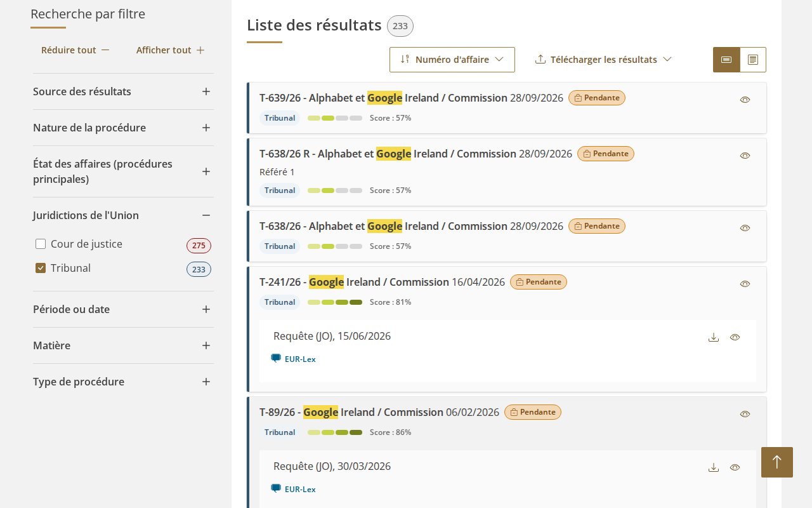Image resolution: width=812 pixels, height=508 pixels.
Task: Click Réduire tout
Action: coord(75,50)
